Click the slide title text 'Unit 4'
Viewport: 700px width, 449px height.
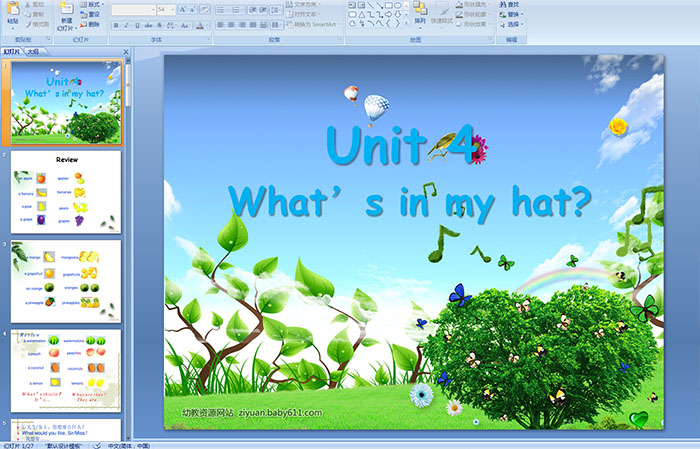[402, 145]
